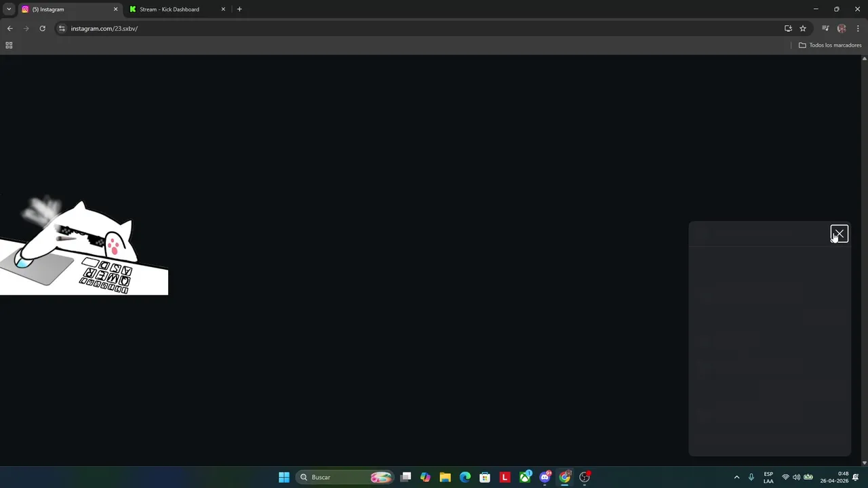Close the Kick Dashboard tab
The height and width of the screenshot is (488, 868).
223,9
